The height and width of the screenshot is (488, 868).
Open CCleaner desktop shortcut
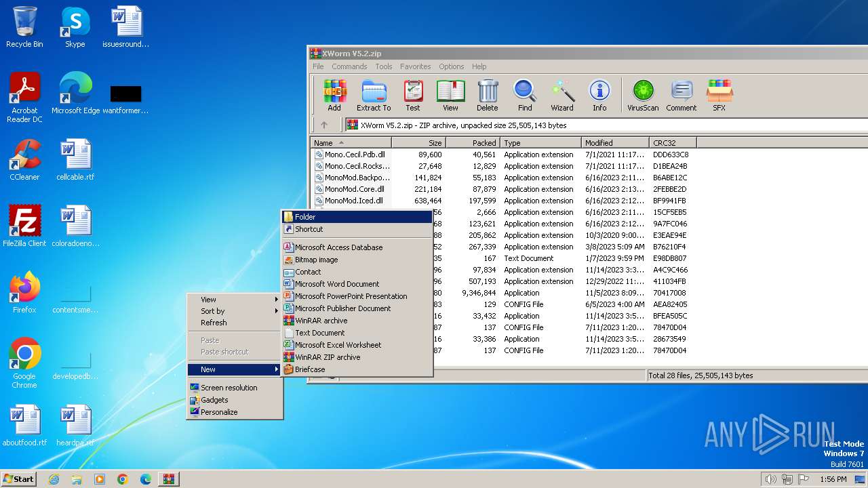[24, 160]
